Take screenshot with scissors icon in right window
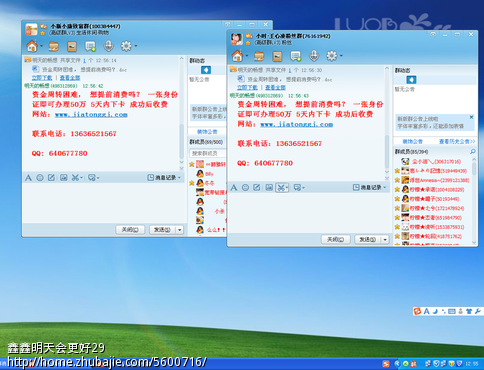The image size is (484, 370). pyautogui.click(x=281, y=188)
